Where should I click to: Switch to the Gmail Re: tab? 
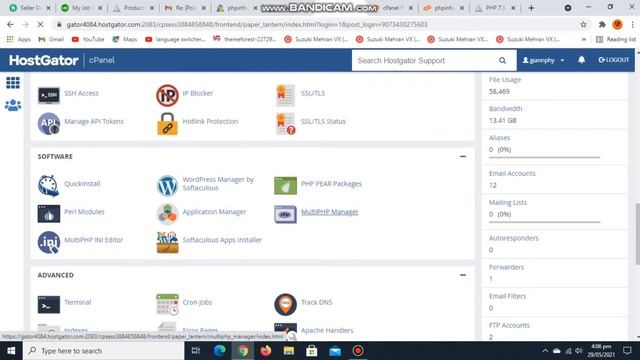pyautogui.click(x=185, y=8)
